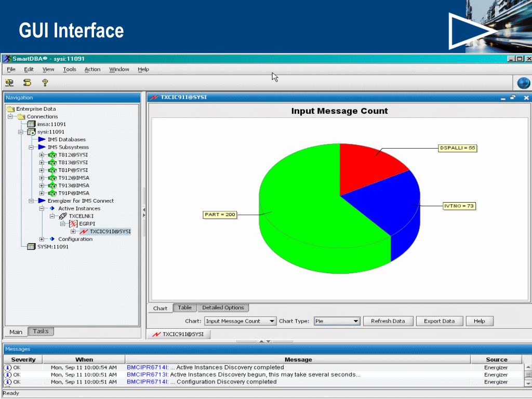Image resolution: width=532 pixels, height=399 pixels.
Task: Click the green T912@IMSA subsystem icon
Action: [x=52, y=178]
